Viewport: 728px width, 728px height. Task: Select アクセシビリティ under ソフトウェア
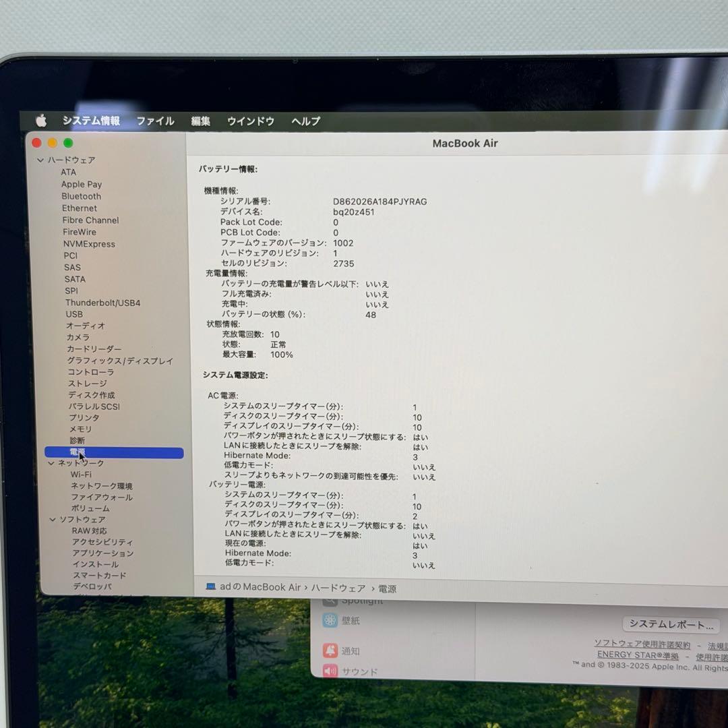point(101,542)
